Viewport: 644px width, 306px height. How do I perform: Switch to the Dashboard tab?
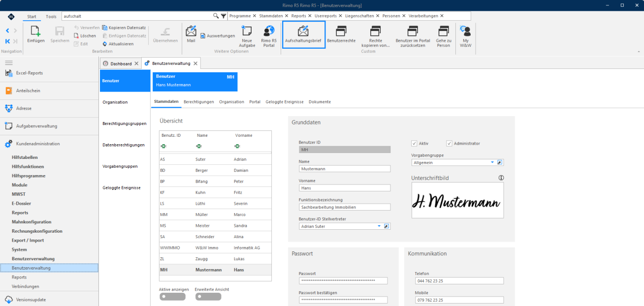[121, 63]
